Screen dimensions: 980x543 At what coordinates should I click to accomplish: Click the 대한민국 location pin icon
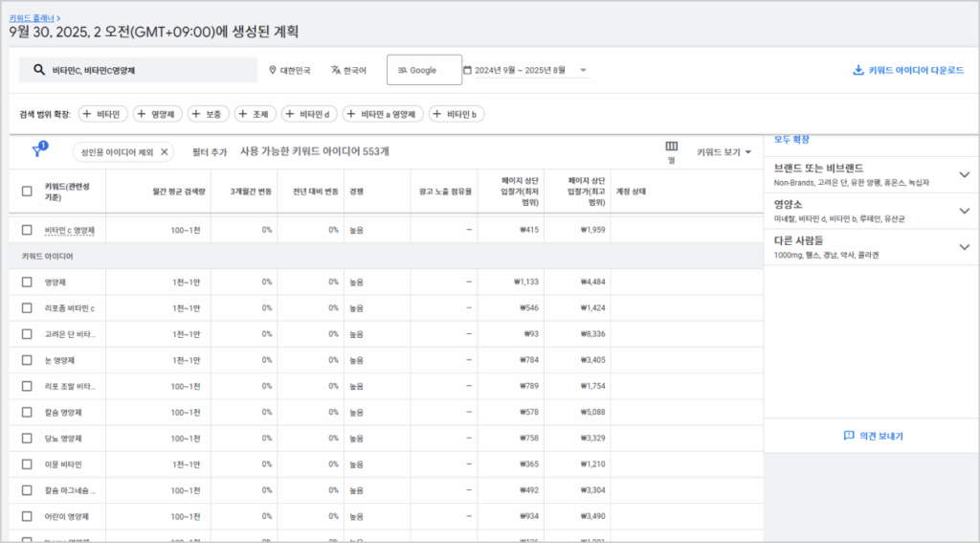[x=273, y=70]
